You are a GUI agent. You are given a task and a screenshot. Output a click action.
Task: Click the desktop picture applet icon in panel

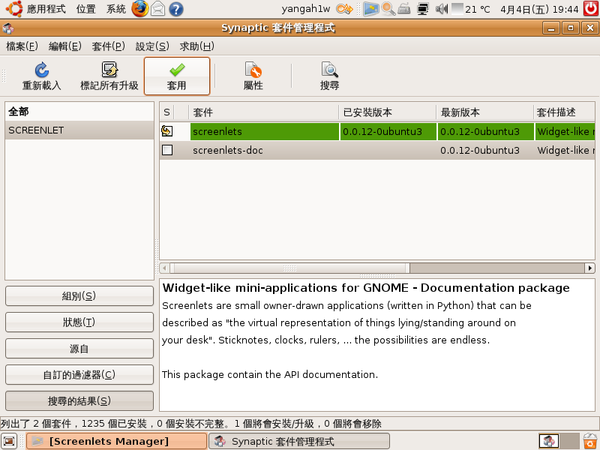[x=371, y=9]
